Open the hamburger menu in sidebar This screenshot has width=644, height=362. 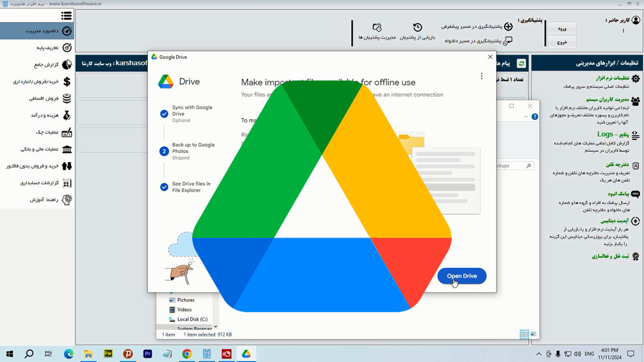coord(66,16)
